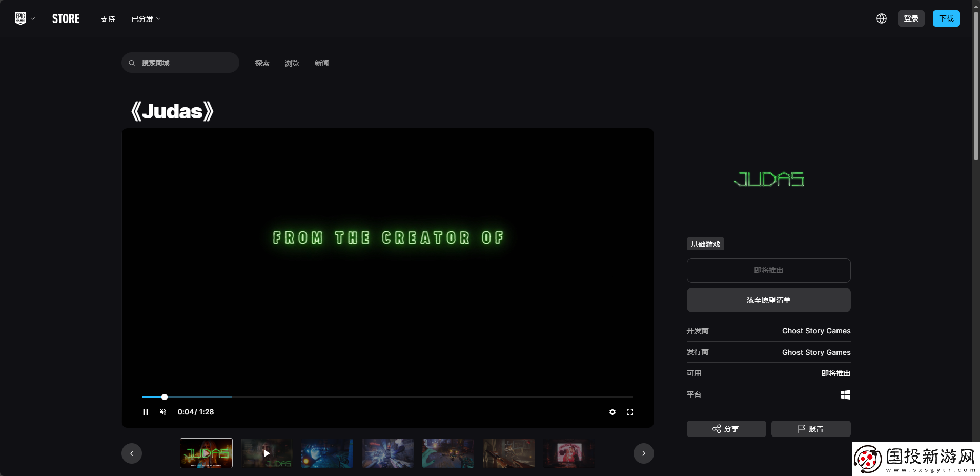Click the disabled 即将推出 button

[769, 270]
